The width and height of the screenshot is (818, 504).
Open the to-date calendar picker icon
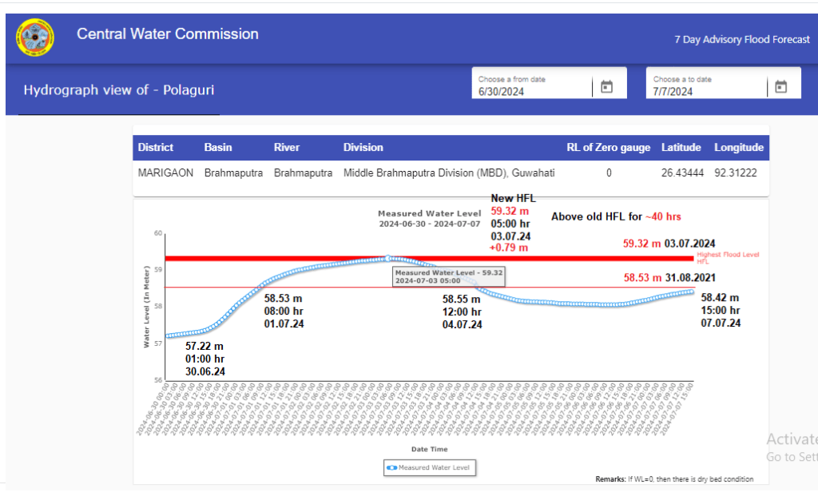pyautogui.click(x=781, y=86)
